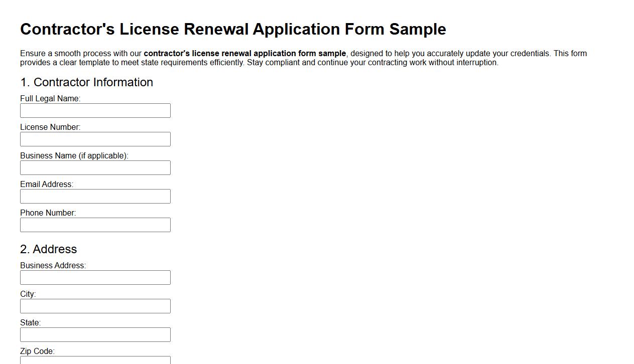Click the page title heading
Image resolution: width=634 pixels, height=364 pixels.
click(233, 29)
